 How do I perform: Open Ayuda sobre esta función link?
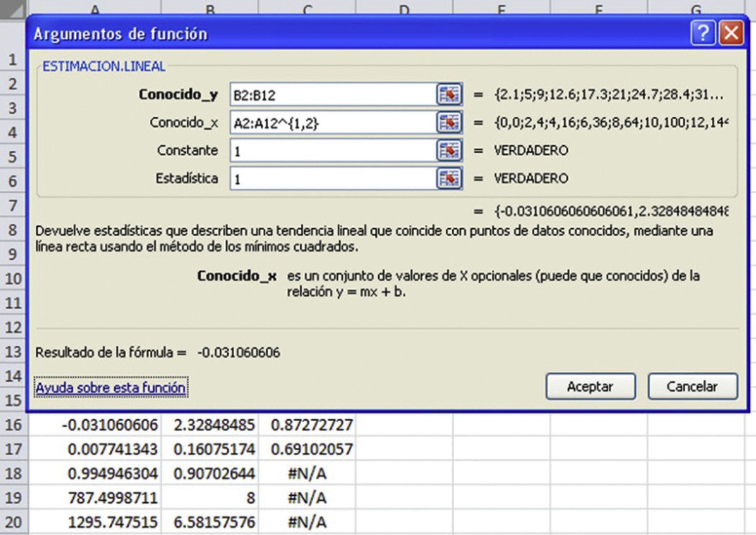111,388
